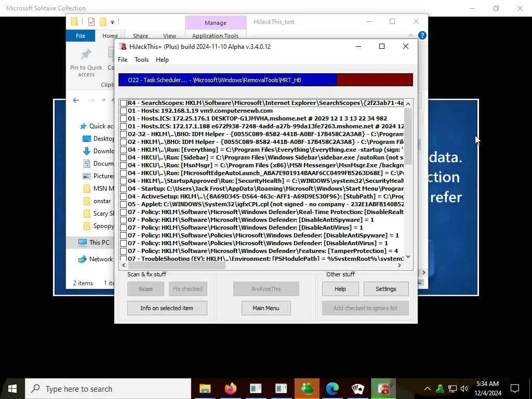This screenshot has height=399, width=532.
Task: Check O4 Run MsnMsgr entry checkbox
Action: tap(123, 165)
